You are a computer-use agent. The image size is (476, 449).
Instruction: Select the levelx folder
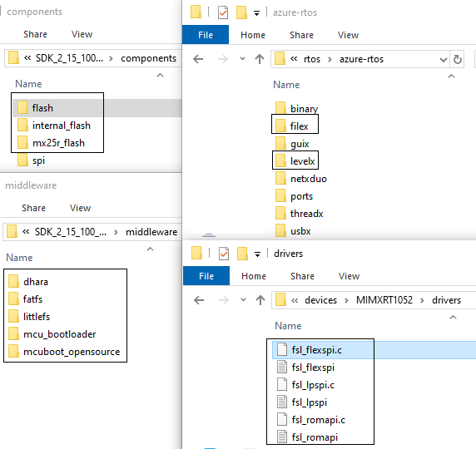pos(295,161)
